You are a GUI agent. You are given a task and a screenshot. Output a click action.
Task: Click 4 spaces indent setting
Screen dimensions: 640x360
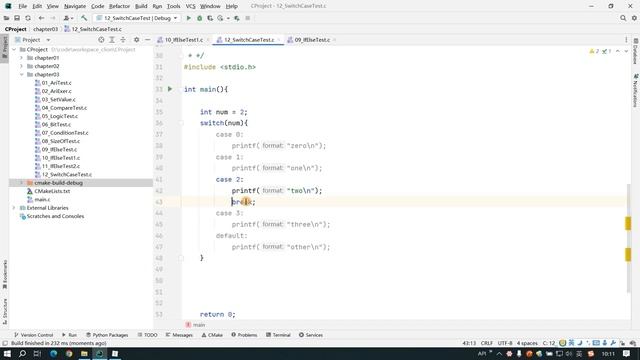(527, 343)
